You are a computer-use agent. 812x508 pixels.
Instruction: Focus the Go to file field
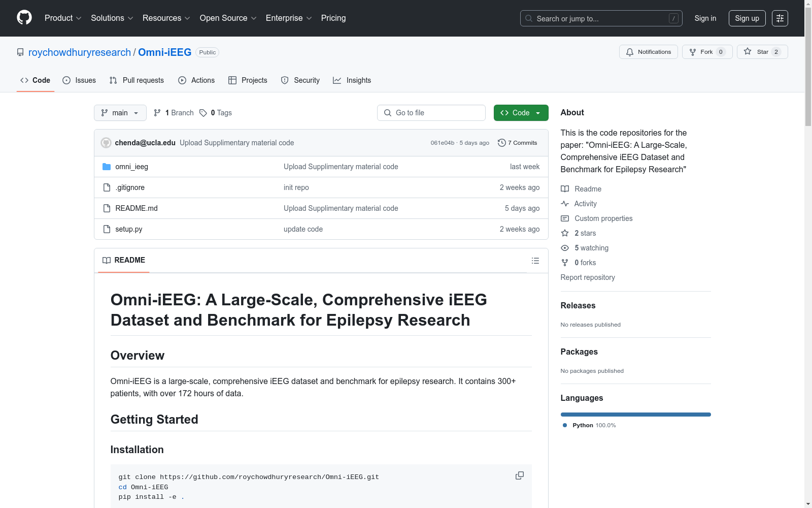coord(431,113)
